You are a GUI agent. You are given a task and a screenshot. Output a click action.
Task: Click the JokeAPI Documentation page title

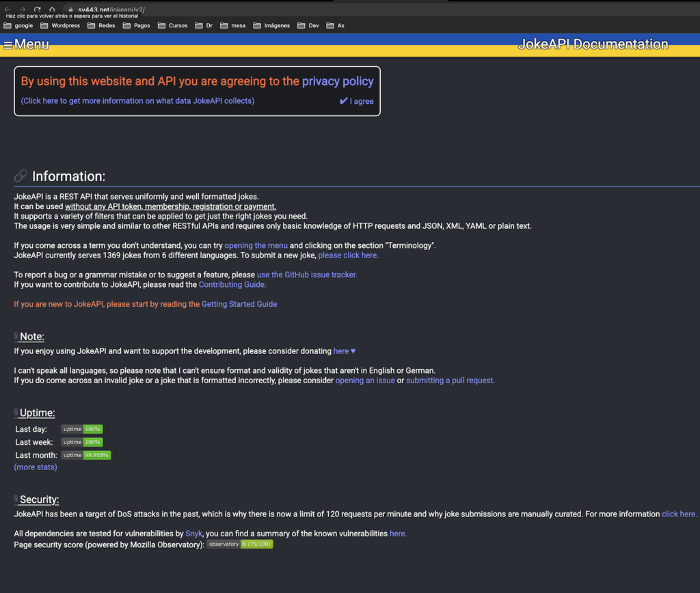point(593,44)
